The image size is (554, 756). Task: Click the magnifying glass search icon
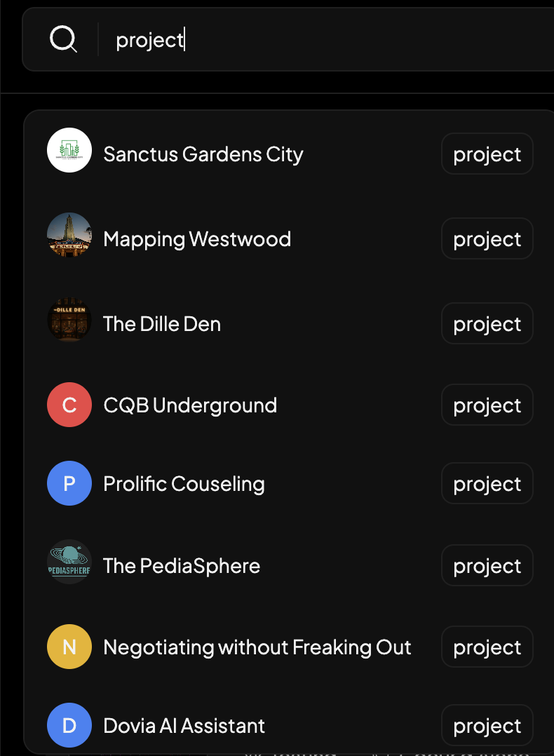tap(63, 39)
